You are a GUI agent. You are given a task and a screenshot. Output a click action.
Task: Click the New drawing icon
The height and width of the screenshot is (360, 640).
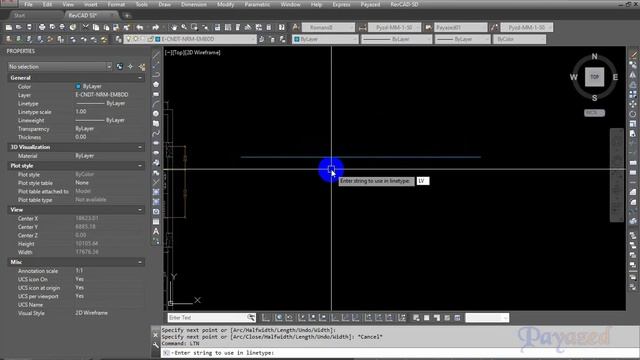tap(9, 27)
